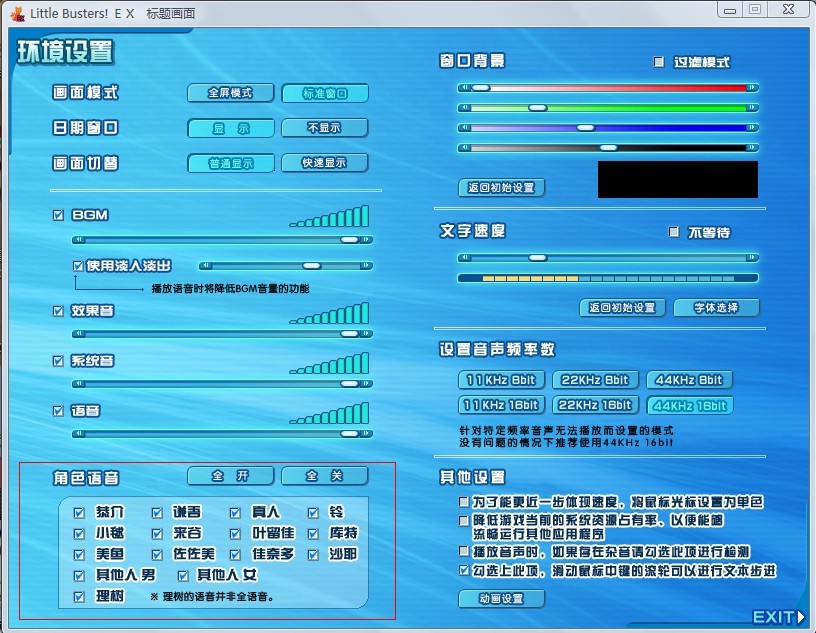
Task: Click the Little Busters app icon in title bar
Action: click(x=18, y=14)
